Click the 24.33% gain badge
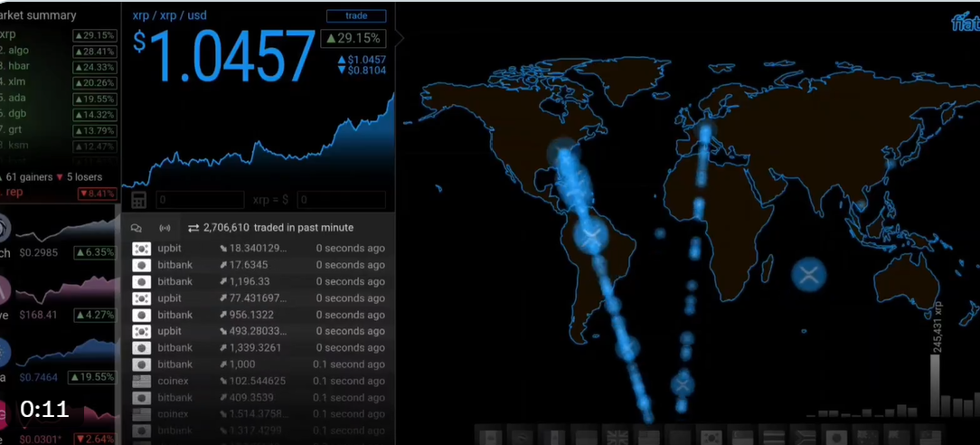 (x=95, y=67)
